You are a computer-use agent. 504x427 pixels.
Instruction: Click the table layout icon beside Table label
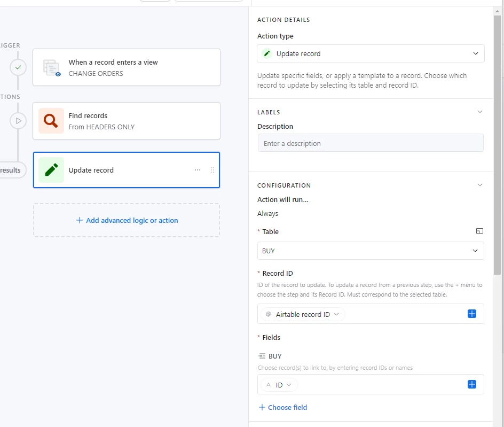tap(479, 231)
